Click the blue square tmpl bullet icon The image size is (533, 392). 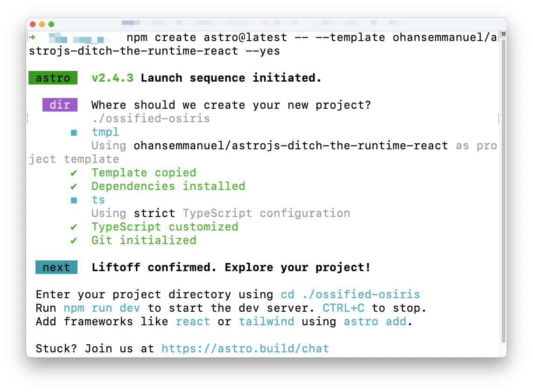(x=73, y=132)
